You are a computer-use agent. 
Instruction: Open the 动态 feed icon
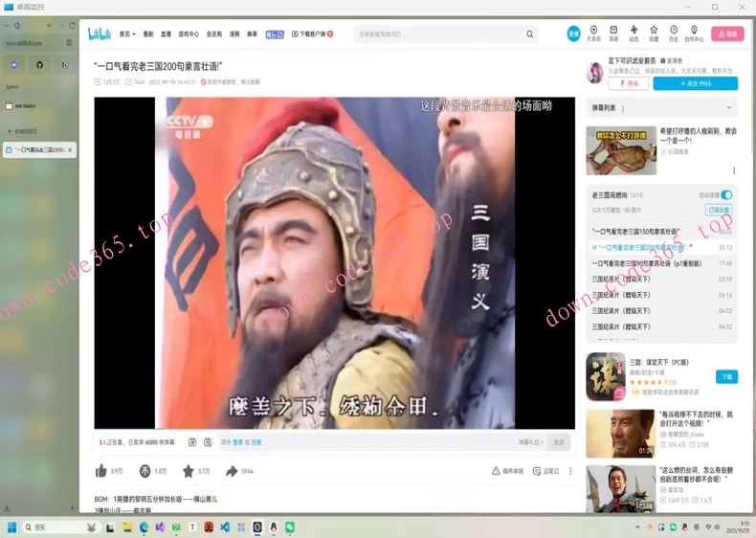click(634, 34)
